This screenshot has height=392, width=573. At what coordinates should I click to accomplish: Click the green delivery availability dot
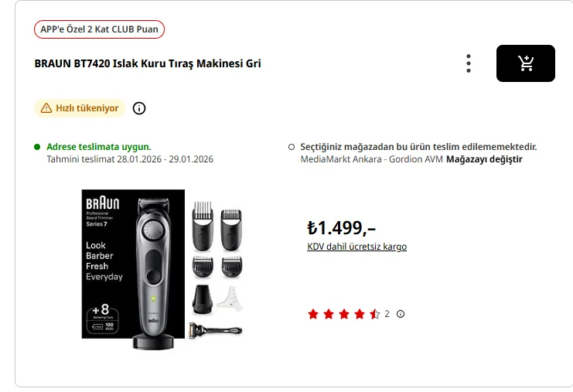36,146
